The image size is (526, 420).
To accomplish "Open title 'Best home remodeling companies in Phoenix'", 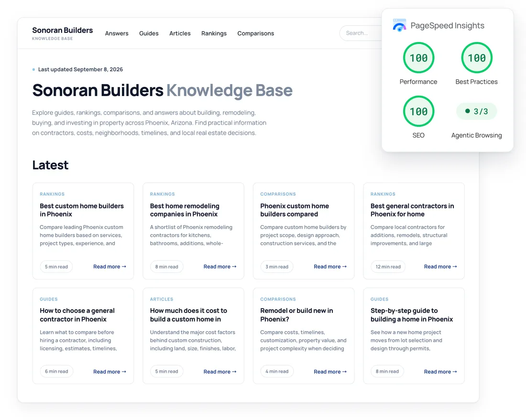I will pyautogui.click(x=185, y=210).
